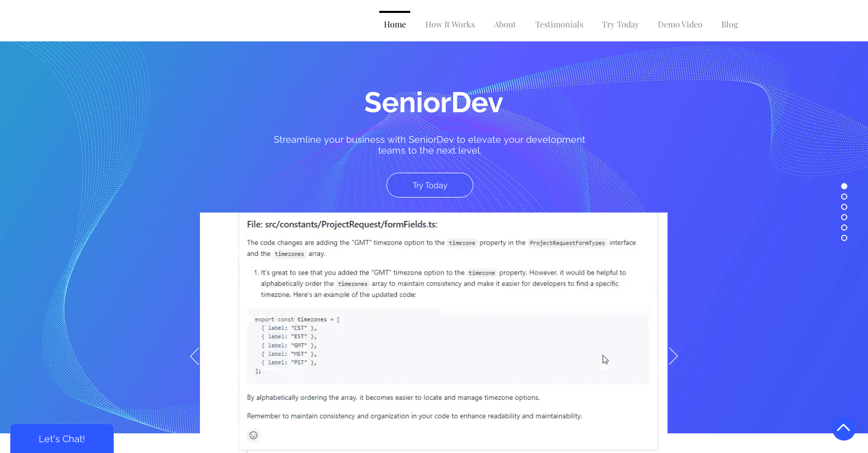
Task: Click the smiley reaction icon
Action: (253, 435)
